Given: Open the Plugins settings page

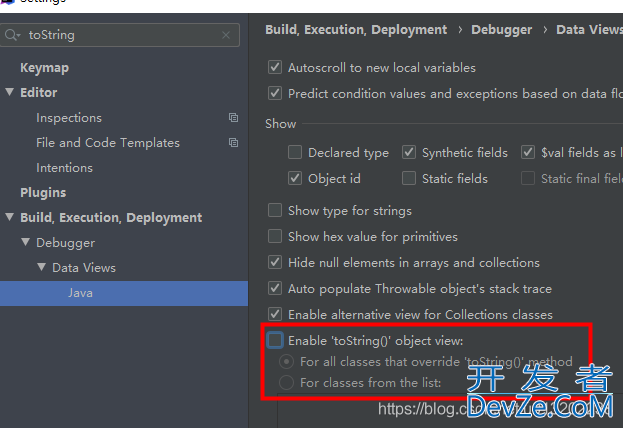Looking at the screenshot, I should 43,192.
